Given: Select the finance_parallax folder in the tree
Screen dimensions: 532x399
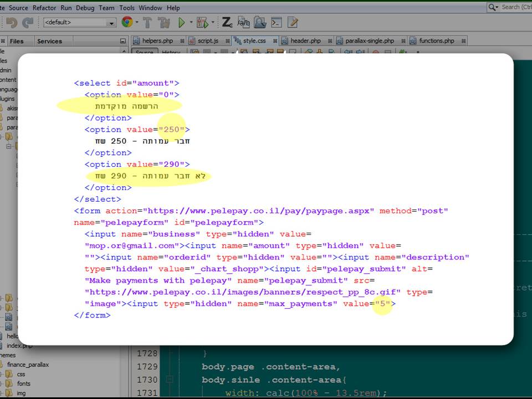Looking at the screenshot, I should 28,365.
